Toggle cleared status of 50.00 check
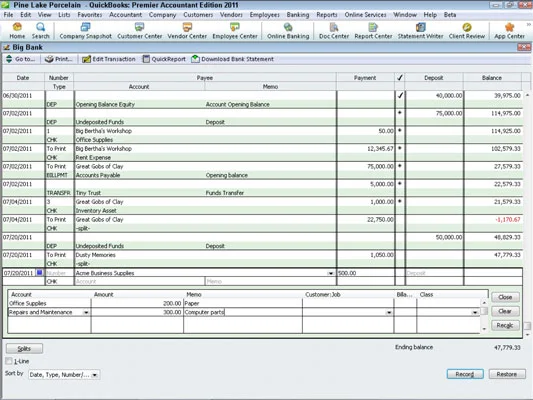This screenshot has width=533, height=400. [400, 131]
